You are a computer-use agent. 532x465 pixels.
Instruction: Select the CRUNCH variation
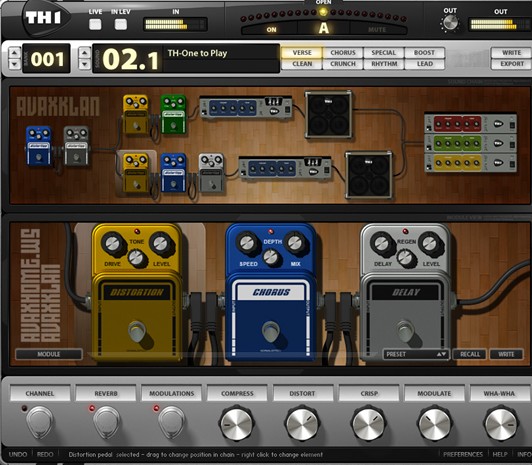[343, 64]
